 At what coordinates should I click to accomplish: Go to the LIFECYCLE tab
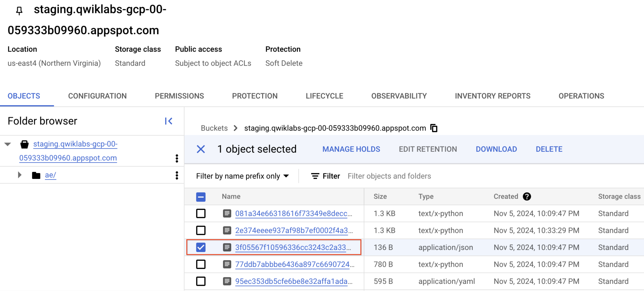[x=324, y=96]
